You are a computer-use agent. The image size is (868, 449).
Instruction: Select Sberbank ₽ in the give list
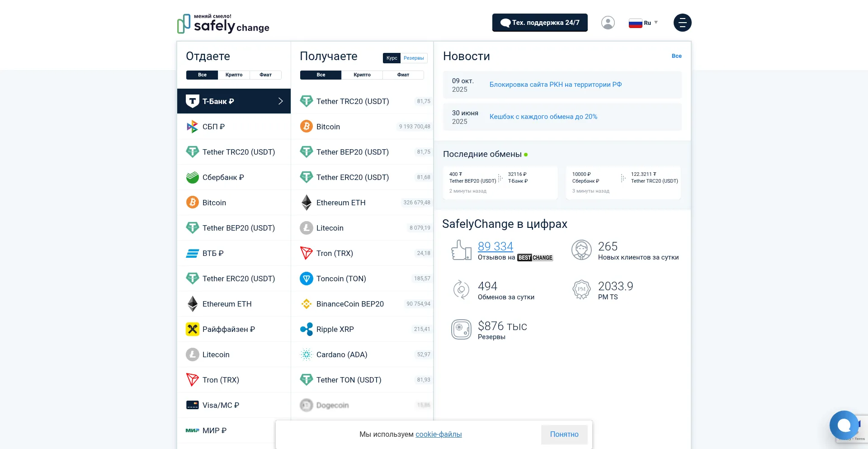[223, 177]
